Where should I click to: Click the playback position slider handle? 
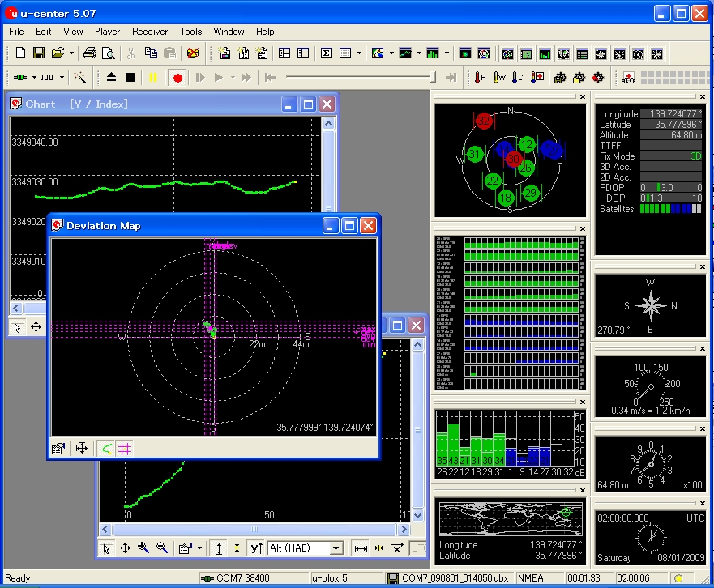[433, 78]
